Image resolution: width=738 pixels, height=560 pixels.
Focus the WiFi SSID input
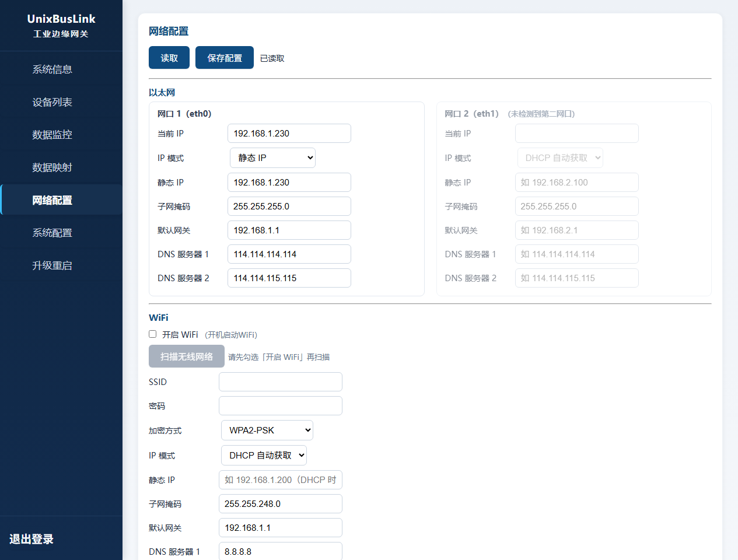pos(281,382)
